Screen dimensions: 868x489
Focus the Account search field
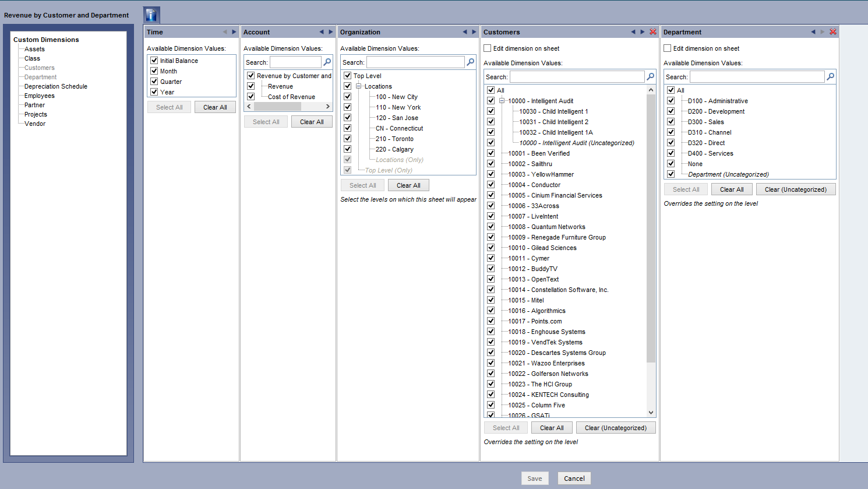point(295,62)
